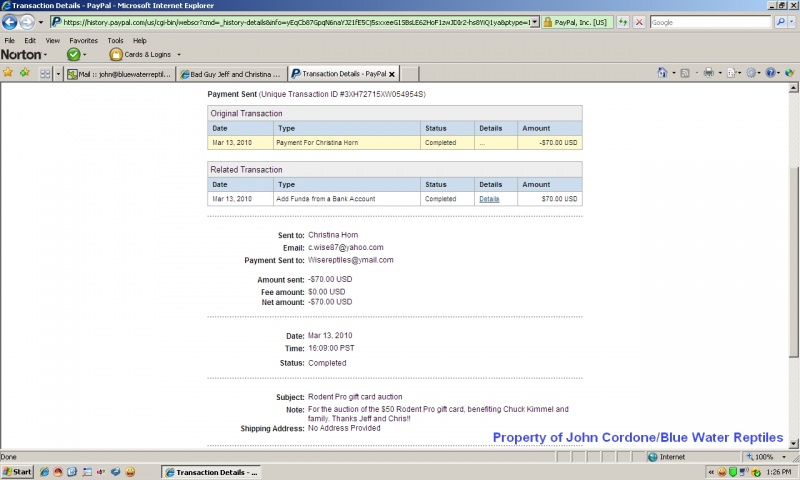This screenshot has height=480, width=800.
Task: Click the blue Help question icon
Action: point(770,73)
